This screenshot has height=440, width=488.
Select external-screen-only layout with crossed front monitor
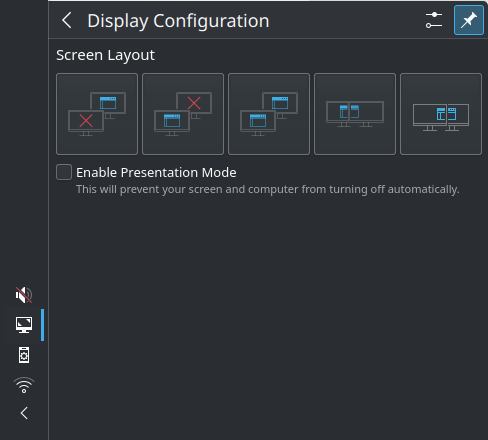pos(97,114)
